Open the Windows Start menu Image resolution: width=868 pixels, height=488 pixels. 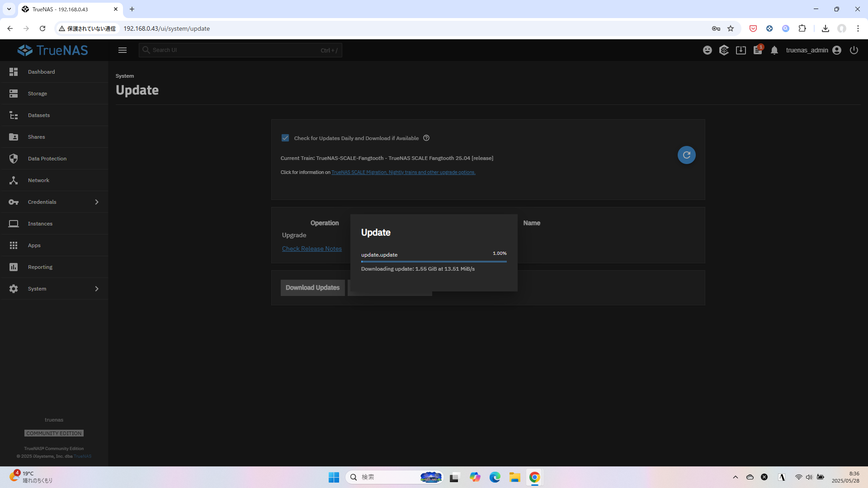[334, 477]
